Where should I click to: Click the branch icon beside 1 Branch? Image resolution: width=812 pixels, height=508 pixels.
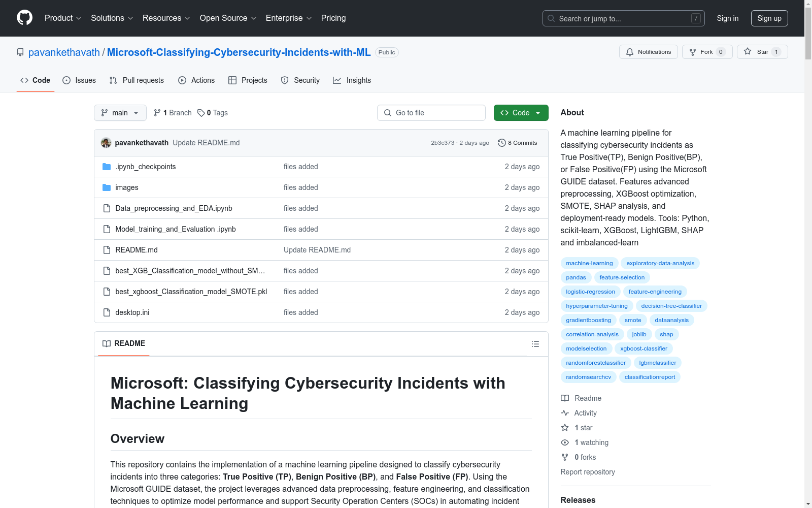[x=157, y=113]
